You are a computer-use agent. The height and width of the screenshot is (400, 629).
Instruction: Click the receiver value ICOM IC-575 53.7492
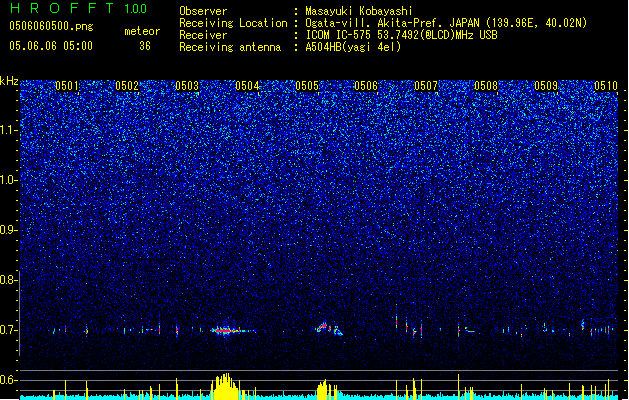[x=401, y=35]
